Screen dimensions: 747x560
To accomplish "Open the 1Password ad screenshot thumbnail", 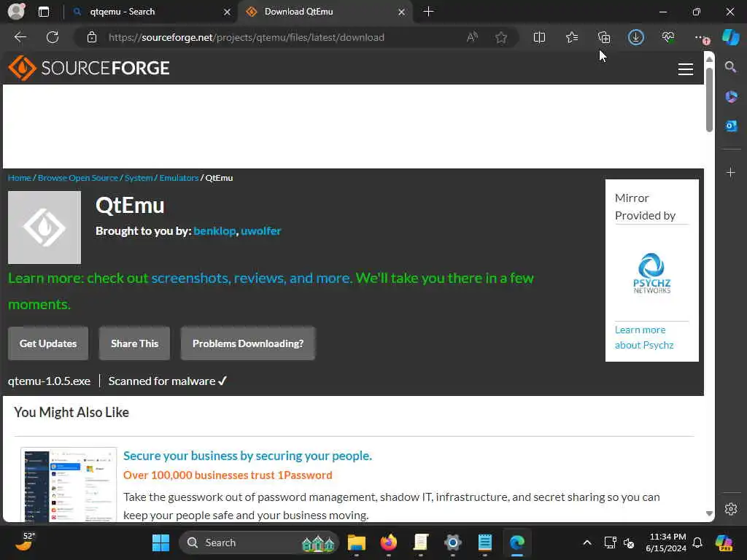I will coord(69,484).
